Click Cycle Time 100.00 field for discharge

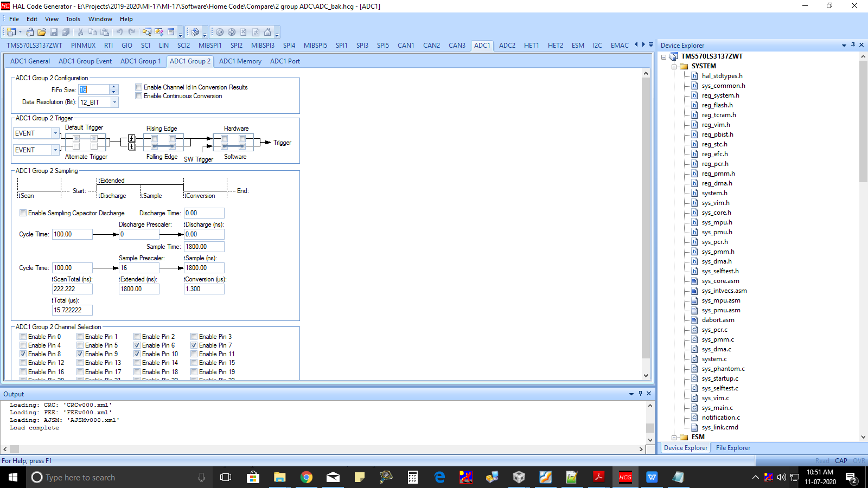click(x=72, y=234)
